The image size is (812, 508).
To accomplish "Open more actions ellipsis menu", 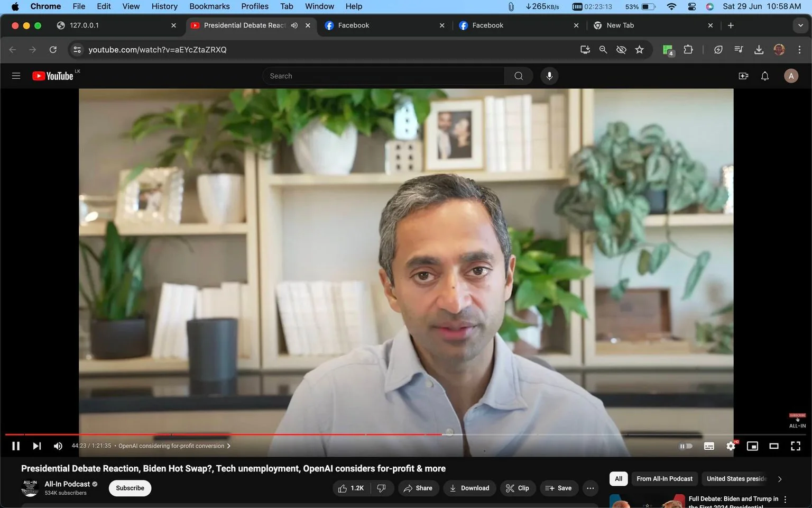I will pos(590,488).
